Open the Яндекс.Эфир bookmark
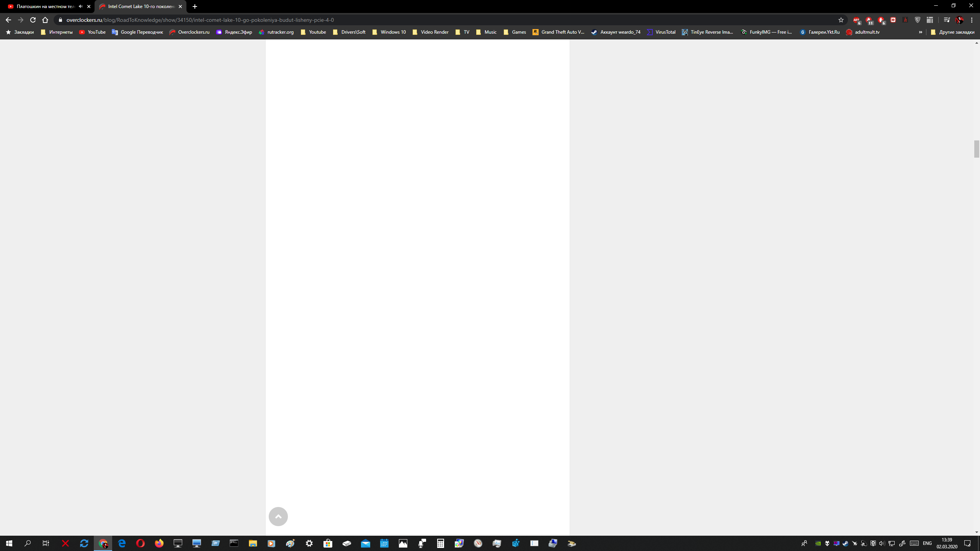The width and height of the screenshot is (980, 551). [x=234, y=32]
